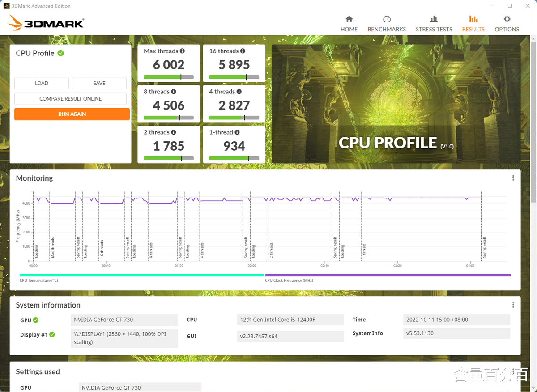This screenshot has width=537, height=392.
Task: Switch to the HOME tab
Action: click(x=349, y=29)
